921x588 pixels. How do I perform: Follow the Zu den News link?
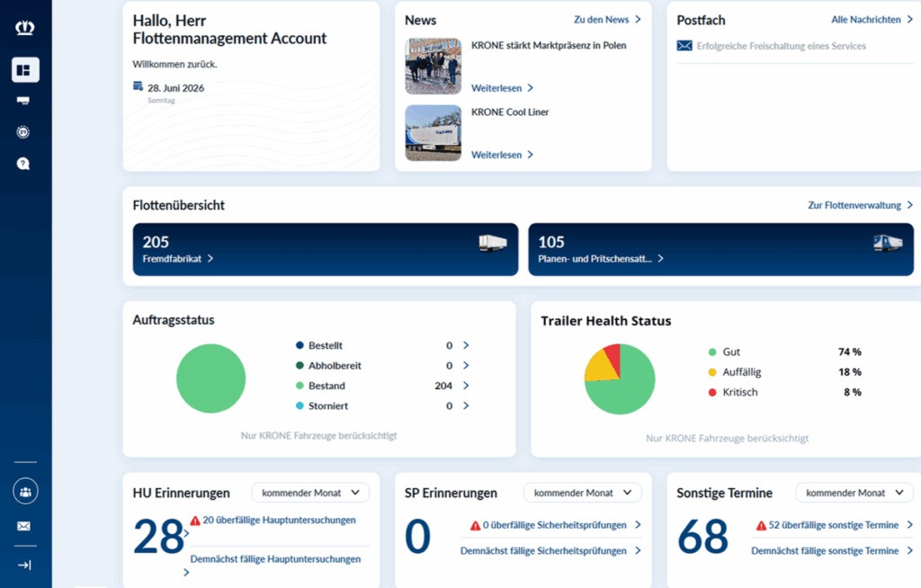coord(607,20)
